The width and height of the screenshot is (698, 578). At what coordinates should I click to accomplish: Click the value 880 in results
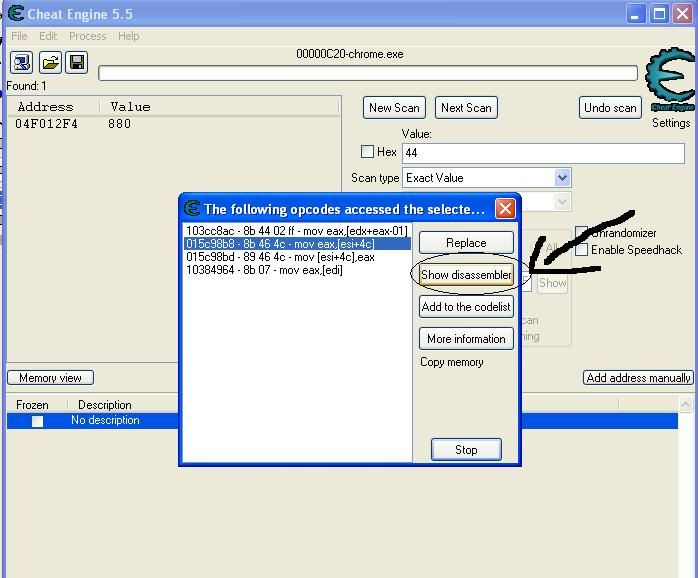[x=119, y=124]
